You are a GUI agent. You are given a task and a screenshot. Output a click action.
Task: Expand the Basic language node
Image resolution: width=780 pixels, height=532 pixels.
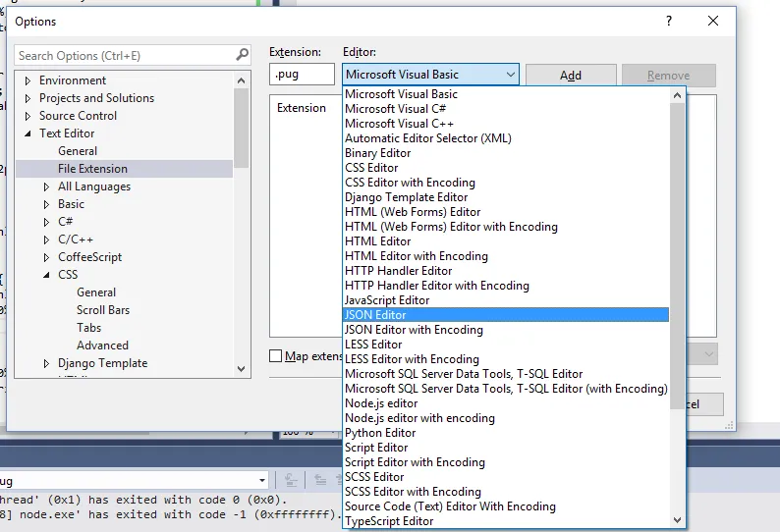46,204
